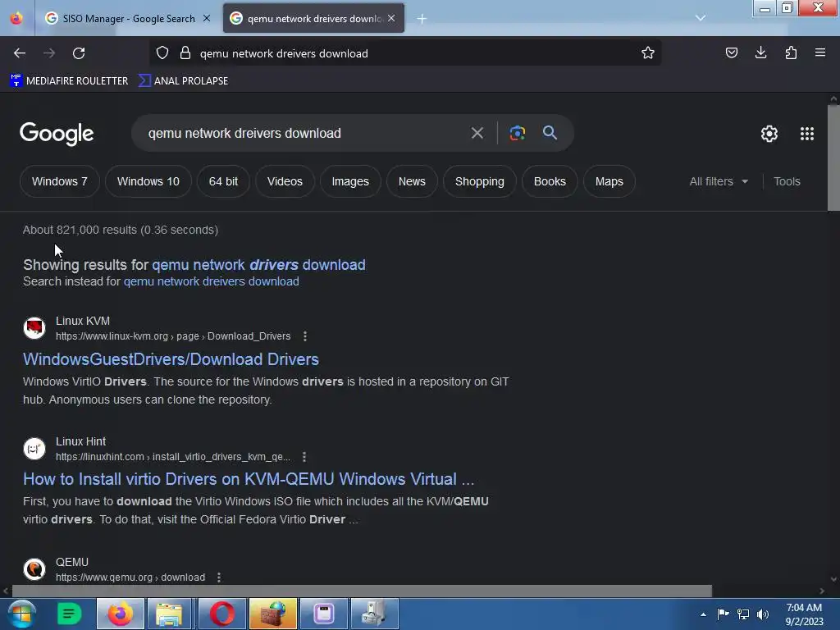Open options dots for Linux Hint result
The height and width of the screenshot is (630, 840).
tap(304, 457)
